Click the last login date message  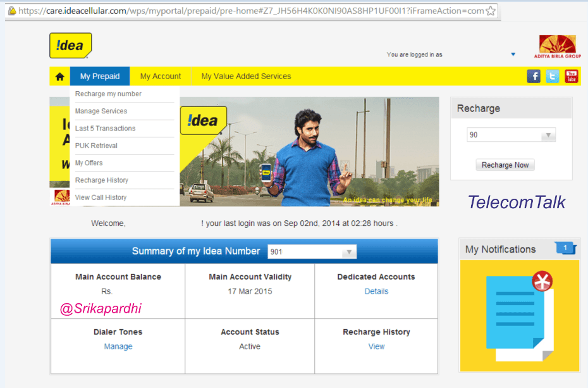(x=299, y=223)
